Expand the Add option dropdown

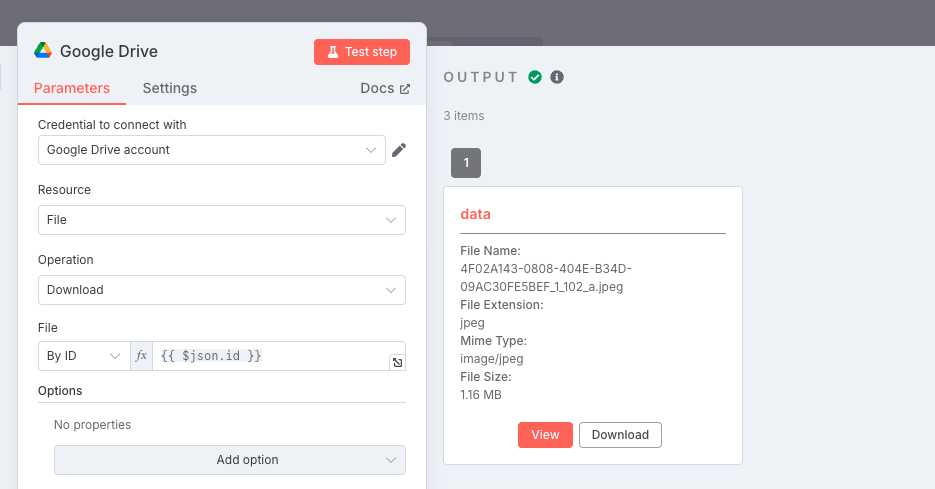(x=230, y=460)
